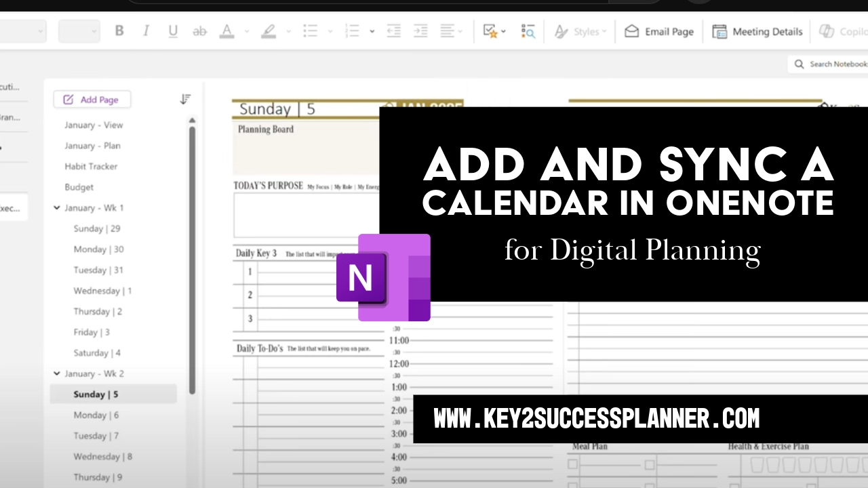The image size is (868, 488).
Task: Select the January - Wk 2 page
Action: (x=94, y=373)
